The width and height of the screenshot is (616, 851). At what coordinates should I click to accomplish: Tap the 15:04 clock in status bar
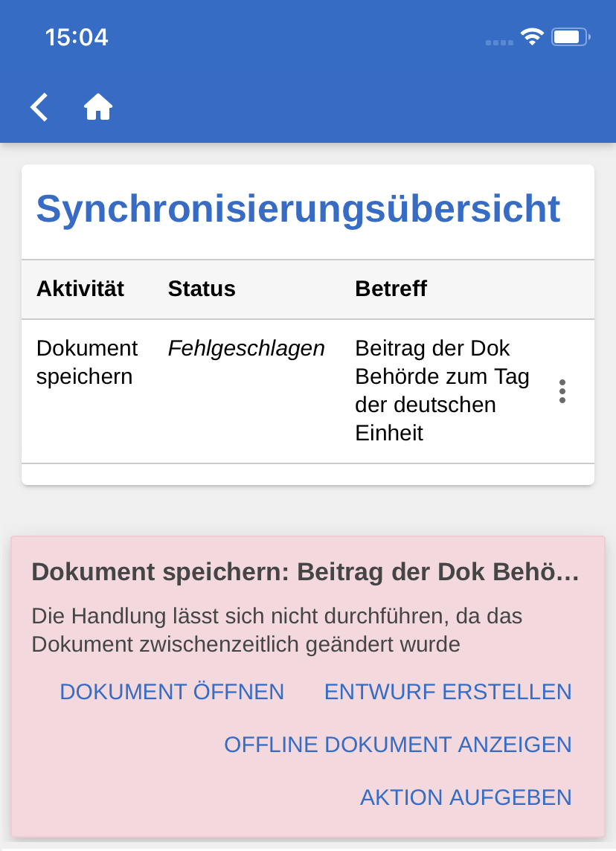pos(77,37)
